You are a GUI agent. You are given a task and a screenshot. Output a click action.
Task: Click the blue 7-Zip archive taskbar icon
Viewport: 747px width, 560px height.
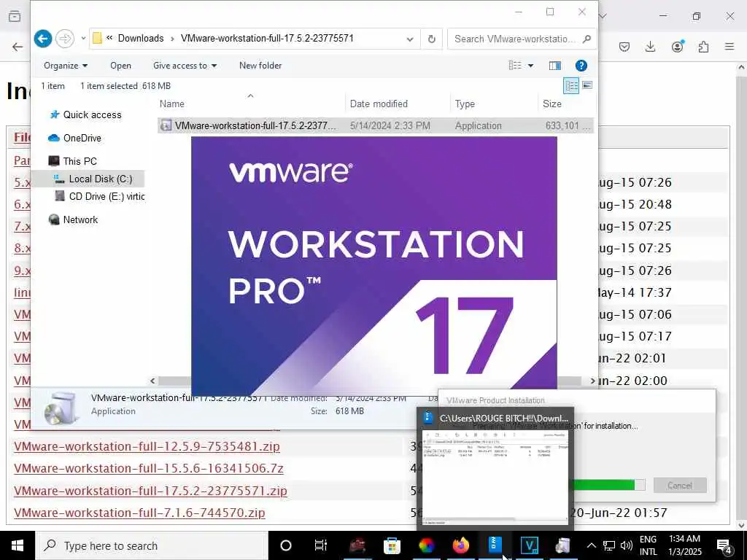tap(495, 545)
